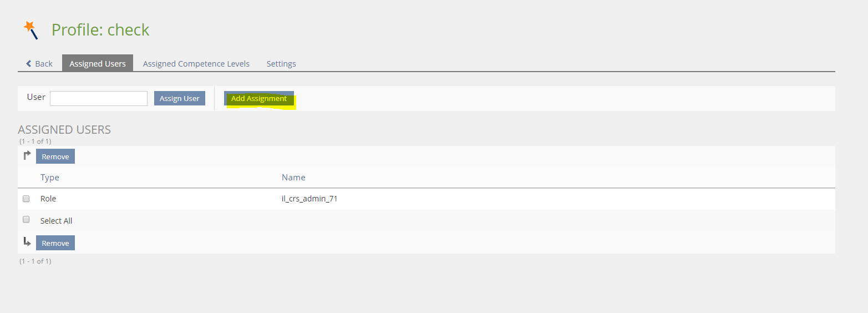This screenshot has width=868, height=313.
Task: Sort by the Name column header
Action: [x=293, y=178]
